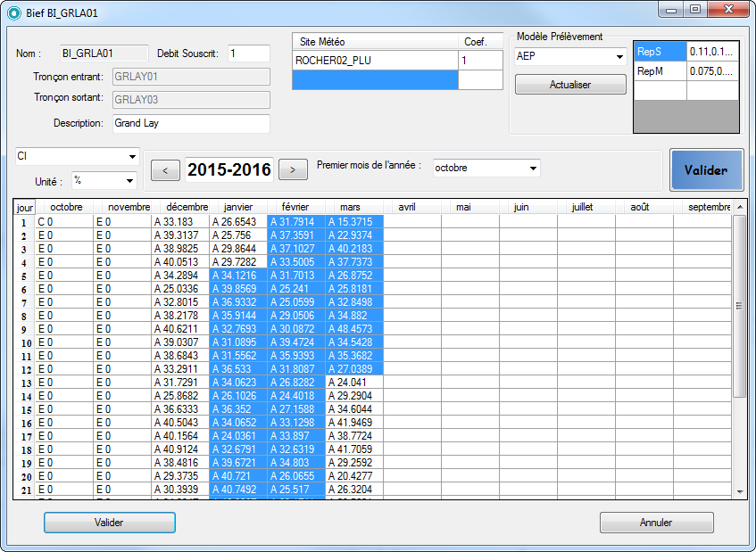Expand the Premier mois de l'année dropdown
The image size is (756, 552).
tap(486, 169)
